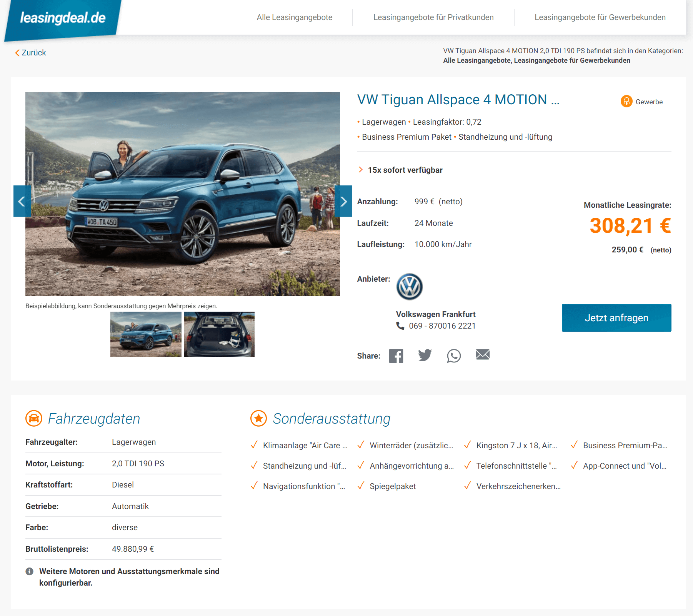Click net rate 259,00 €
Viewport: 693px width, 616px height.
pos(627,250)
